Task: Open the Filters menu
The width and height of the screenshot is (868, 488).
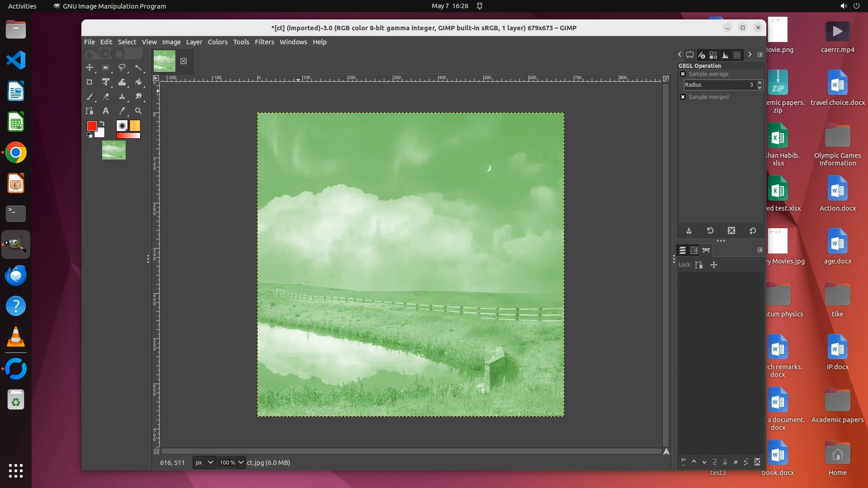Action: tap(264, 42)
